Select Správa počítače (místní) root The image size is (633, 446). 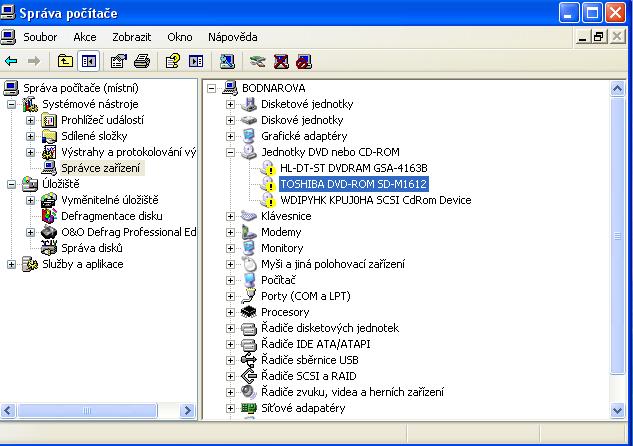pos(81,88)
